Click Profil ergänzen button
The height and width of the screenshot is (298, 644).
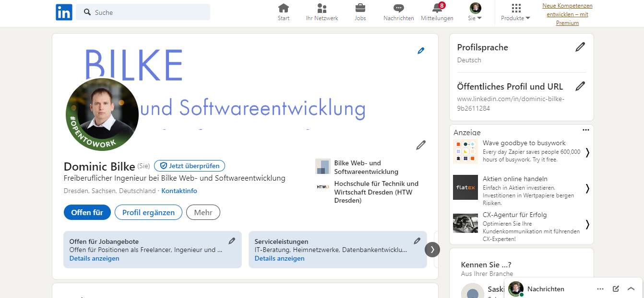(x=148, y=212)
